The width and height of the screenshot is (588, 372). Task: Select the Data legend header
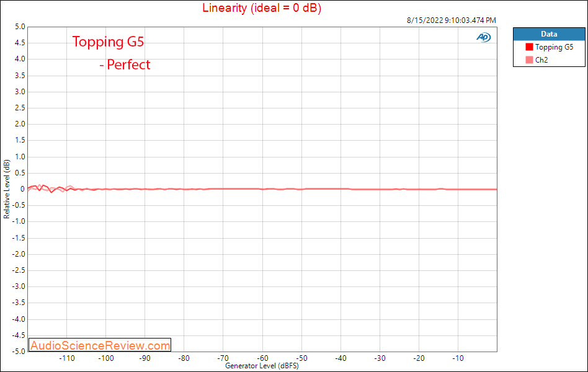point(549,34)
